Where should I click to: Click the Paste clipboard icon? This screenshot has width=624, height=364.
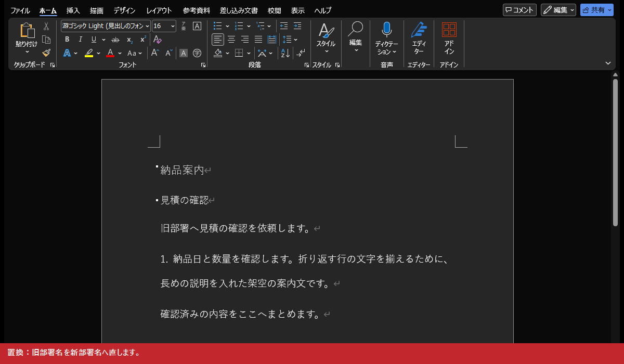(27, 31)
